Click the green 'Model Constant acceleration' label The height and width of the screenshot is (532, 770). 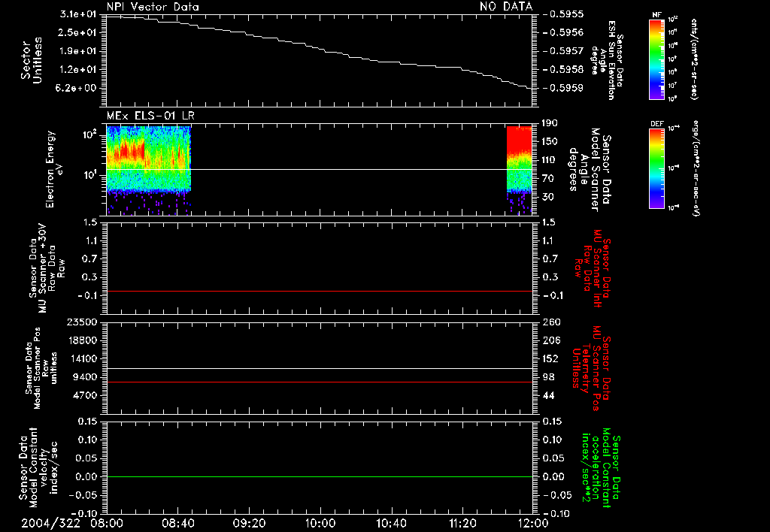pos(601,467)
